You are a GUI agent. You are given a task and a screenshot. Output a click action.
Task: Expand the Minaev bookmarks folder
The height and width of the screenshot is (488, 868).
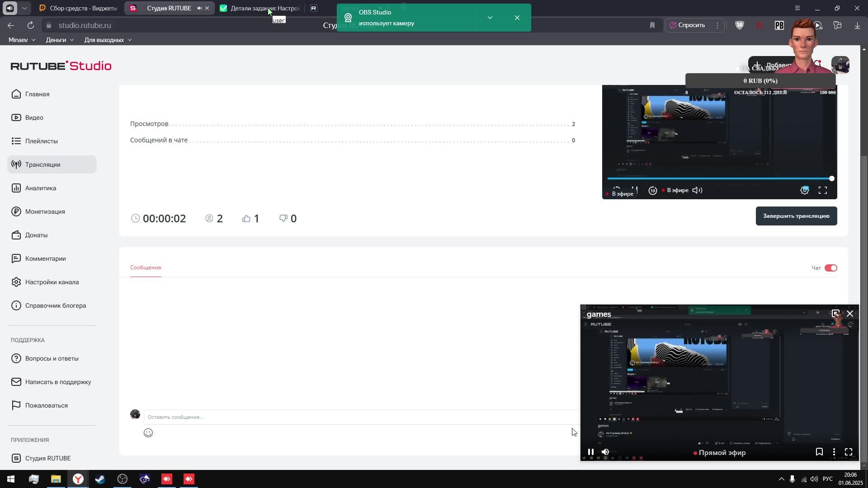[22, 40]
